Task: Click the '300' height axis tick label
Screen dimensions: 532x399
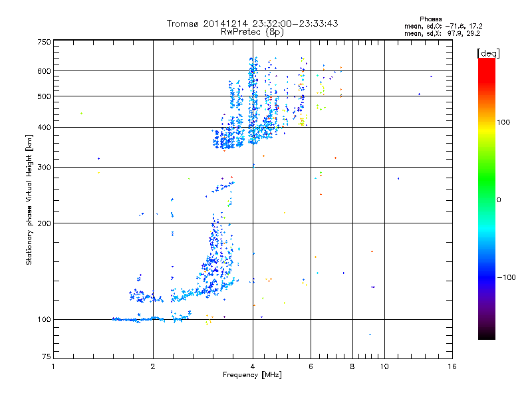Action: (x=44, y=168)
